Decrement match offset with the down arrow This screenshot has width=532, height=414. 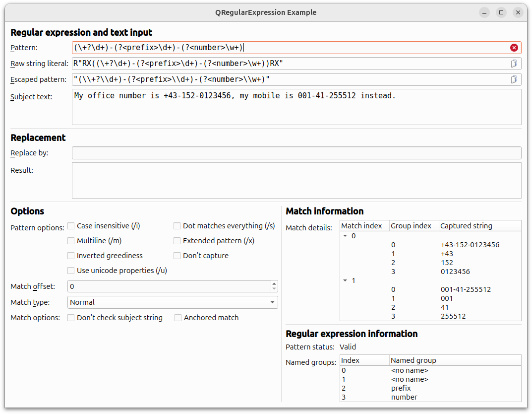coord(274,289)
